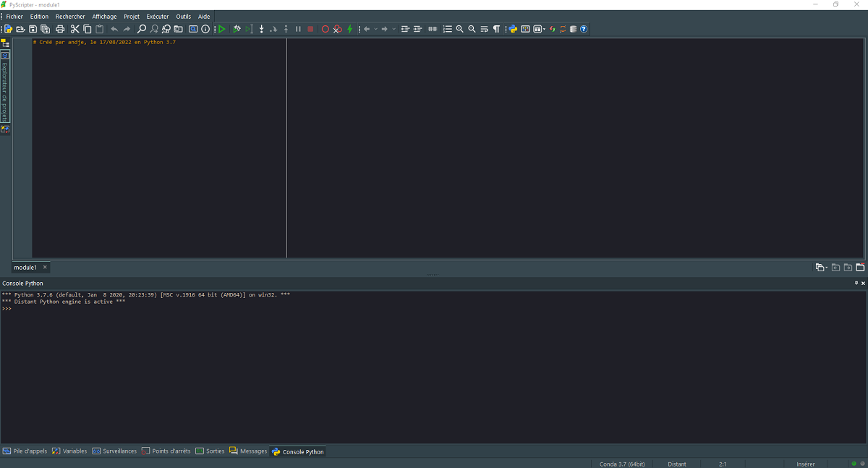Close the module1 tab
Viewport: 868px width, 468px height.
tap(45, 268)
